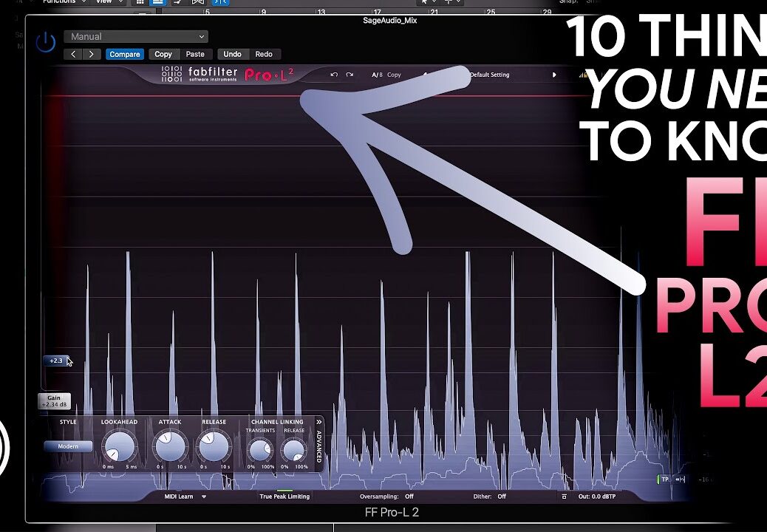Toggle True Peak Limiting
The height and width of the screenshot is (532, 767).
point(284,497)
